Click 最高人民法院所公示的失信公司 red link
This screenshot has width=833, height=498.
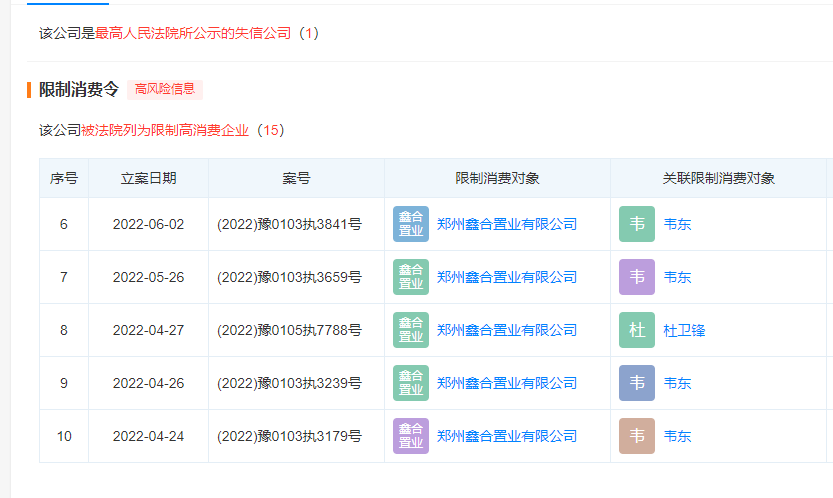(193, 33)
